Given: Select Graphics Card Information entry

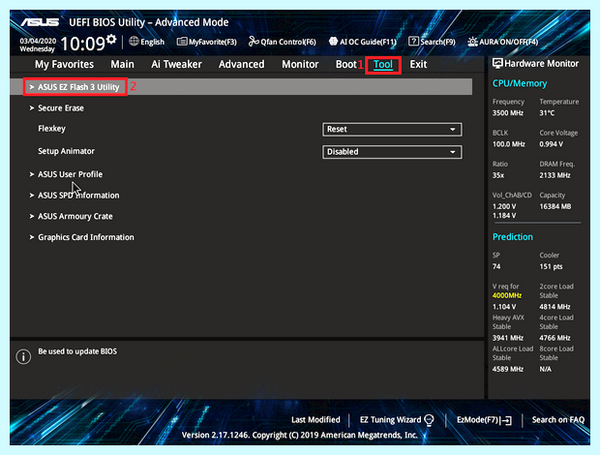Looking at the screenshot, I should [x=86, y=237].
